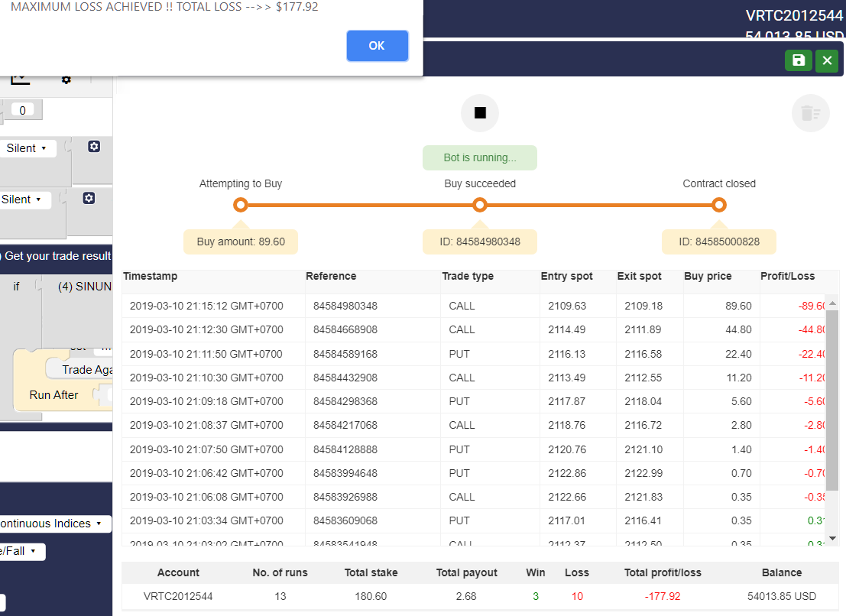Expand the first Silent dropdown

(27, 148)
